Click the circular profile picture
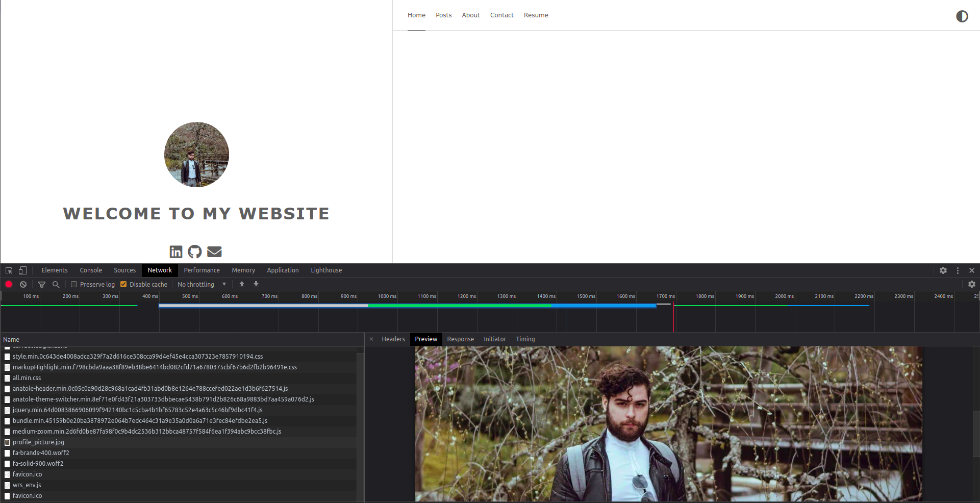The height and width of the screenshot is (503, 980). tap(196, 155)
